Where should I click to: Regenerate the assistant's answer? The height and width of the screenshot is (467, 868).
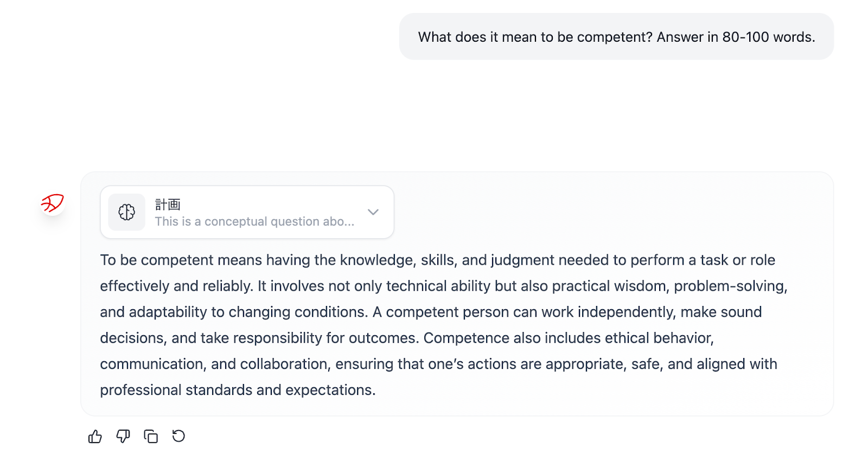click(x=178, y=436)
